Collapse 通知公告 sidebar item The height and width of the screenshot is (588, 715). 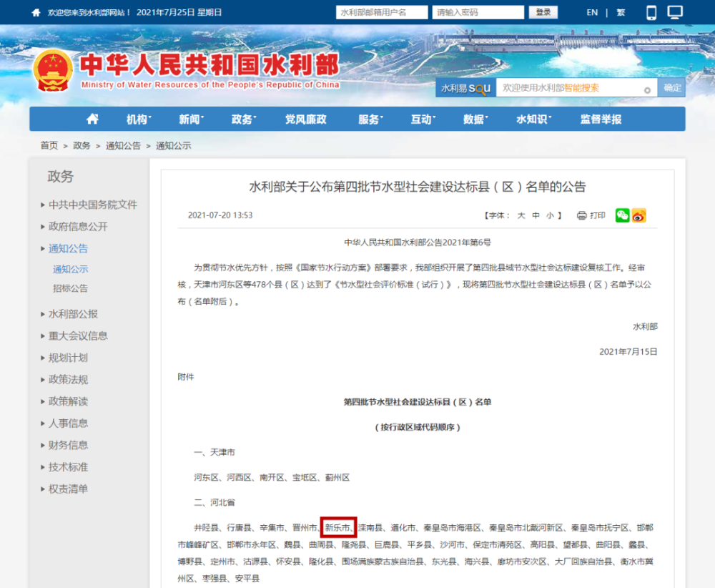[x=68, y=249]
